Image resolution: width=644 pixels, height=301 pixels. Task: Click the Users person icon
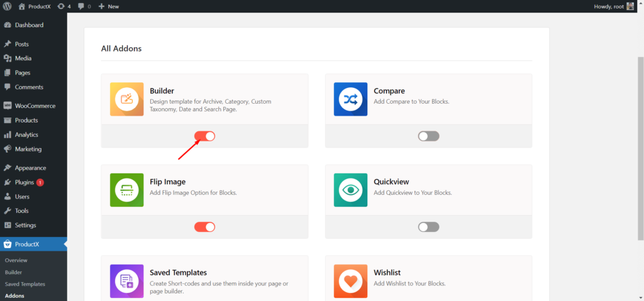[8, 197]
